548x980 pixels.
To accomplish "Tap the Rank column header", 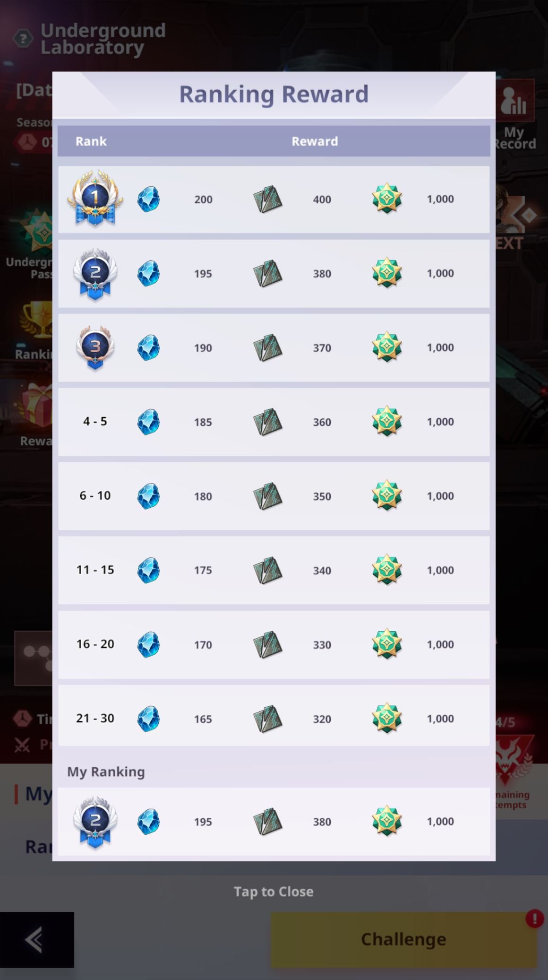I will pos(91,141).
